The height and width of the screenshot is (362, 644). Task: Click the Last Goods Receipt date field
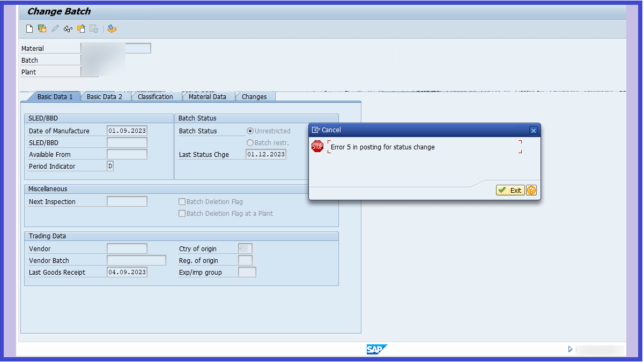coord(127,272)
